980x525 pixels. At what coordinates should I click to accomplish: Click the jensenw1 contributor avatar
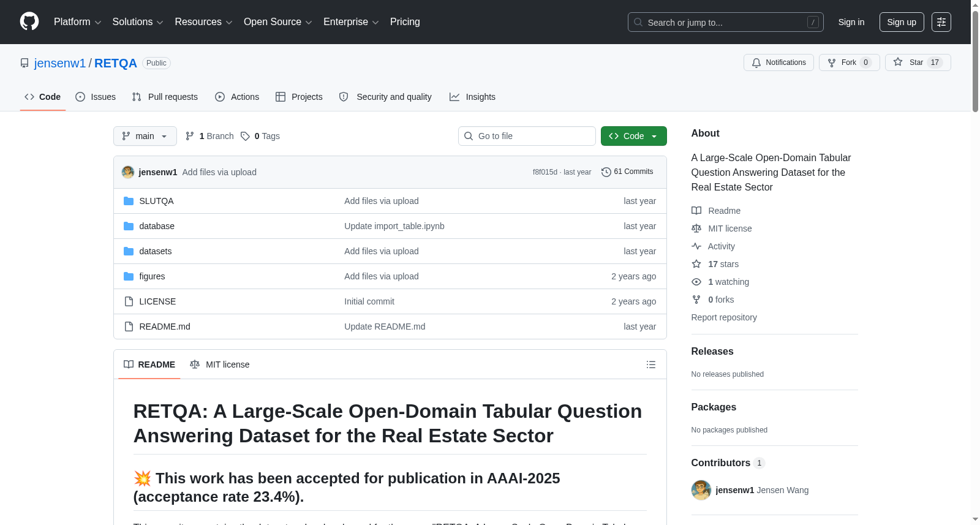pos(701,490)
